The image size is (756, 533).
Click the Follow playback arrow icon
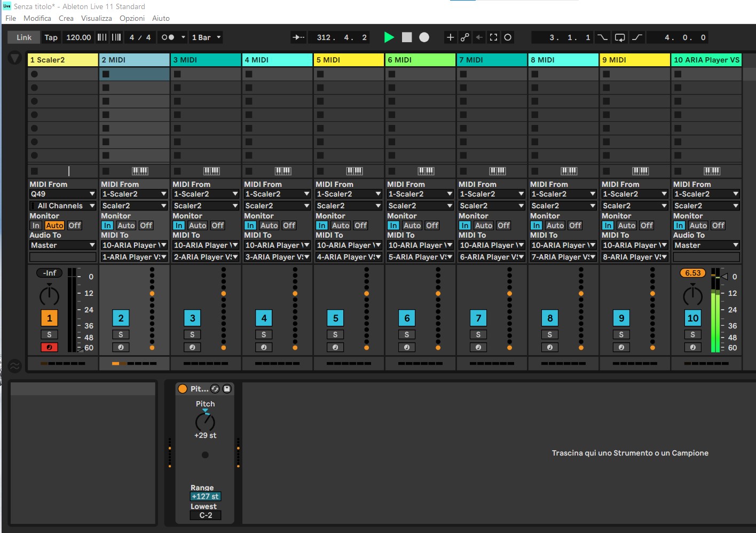tap(298, 37)
